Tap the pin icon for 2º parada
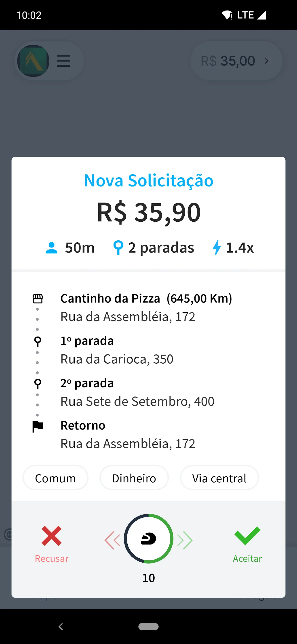The height and width of the screenshot is (644, 297). coord(38,383)
